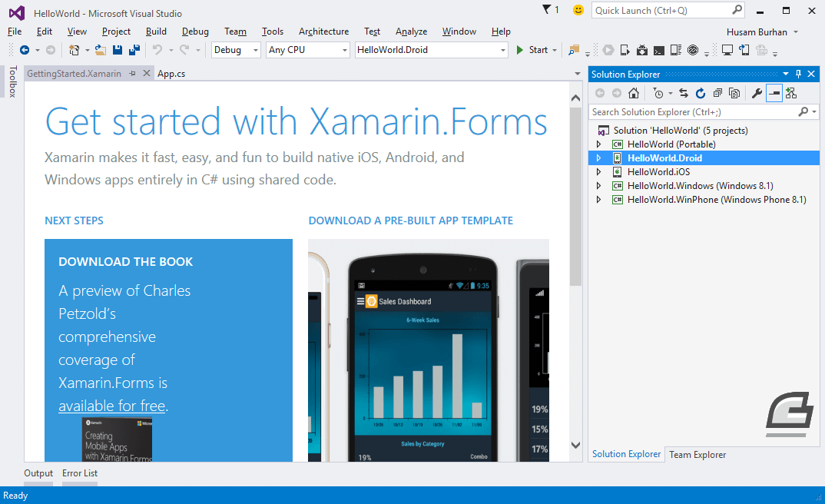
Task: Open the Debug configuration dropdown
Action: [x=237, y=50]
